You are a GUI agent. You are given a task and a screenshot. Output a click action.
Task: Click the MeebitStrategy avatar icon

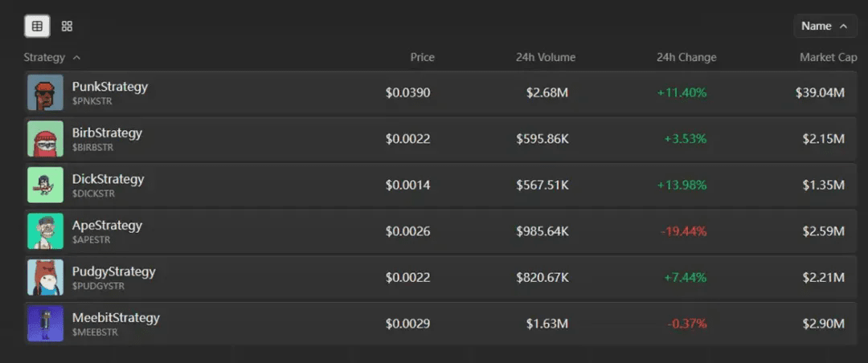tap(45, 324)
